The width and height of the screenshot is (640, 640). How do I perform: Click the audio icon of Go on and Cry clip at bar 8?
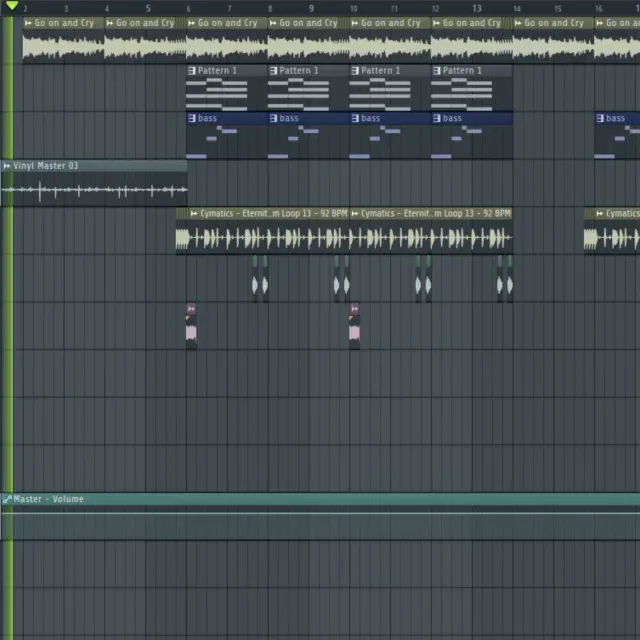click(x=273, y=23)
